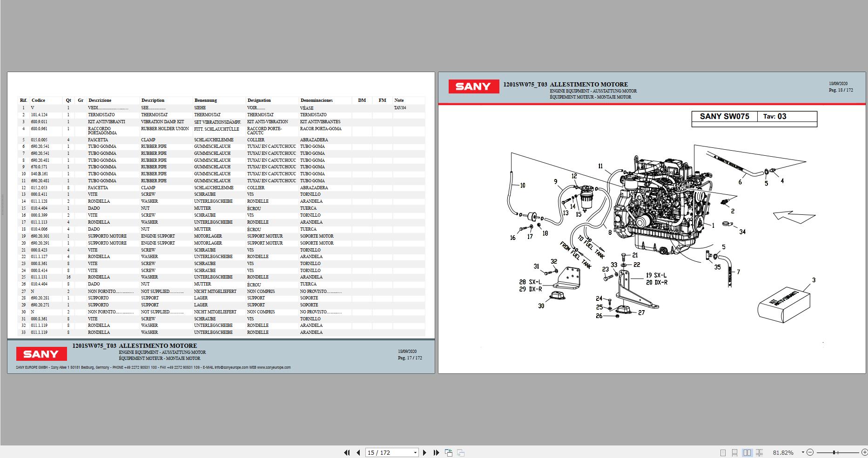
Task: Click the SANY logo on the diagram page
Action: [473, 86]
